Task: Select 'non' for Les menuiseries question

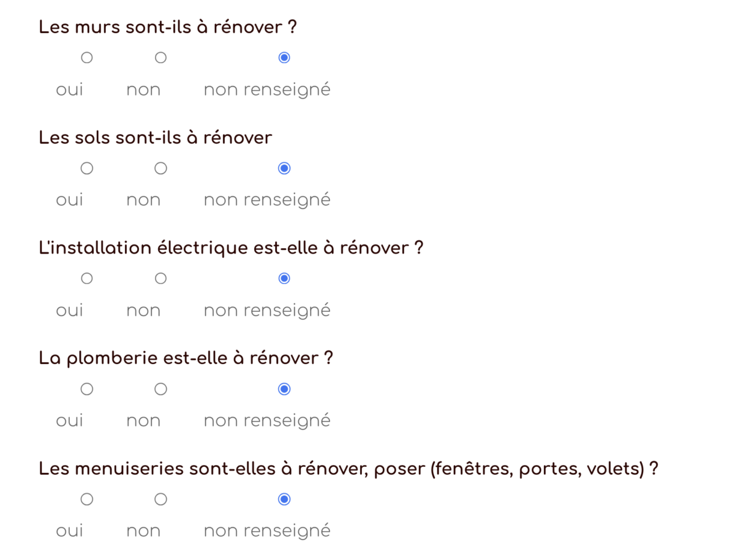Action: coord(160,499)
